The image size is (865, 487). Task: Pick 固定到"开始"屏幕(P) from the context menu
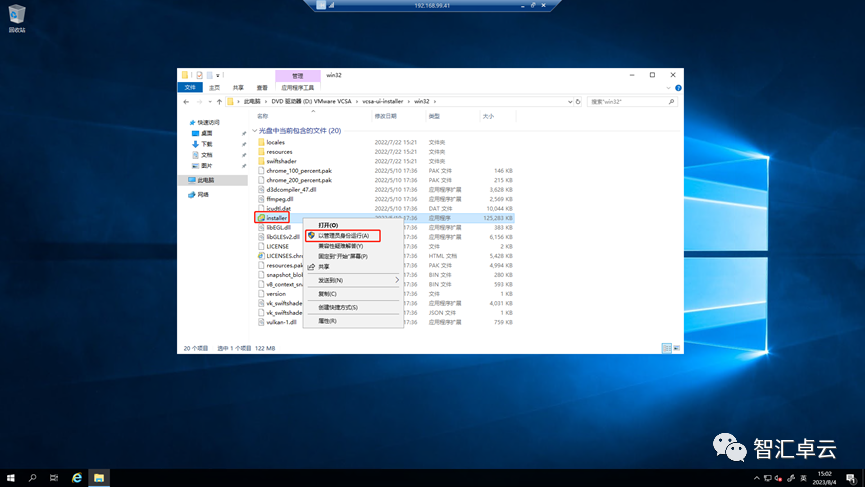pos(343,256)
